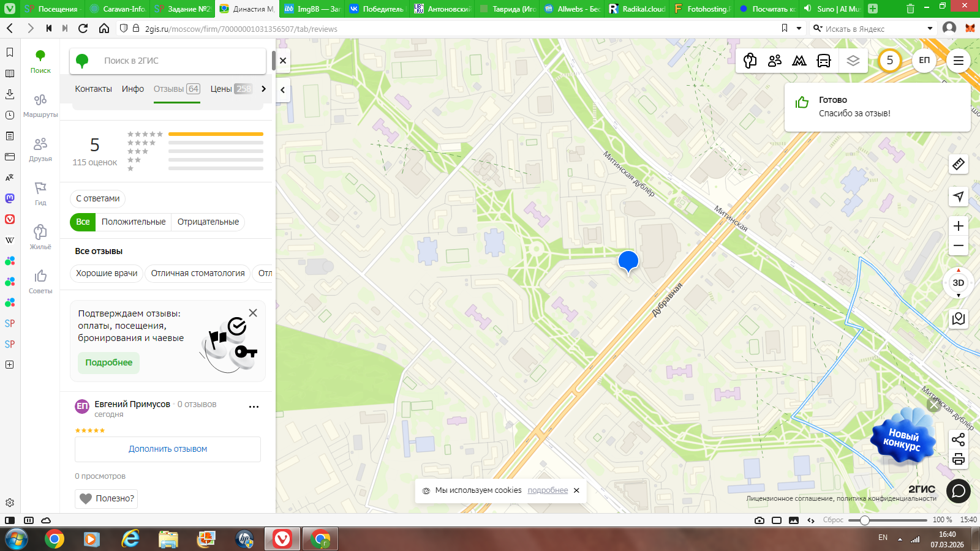
Task: Open public transport bus layer
Action: (x=824, y=61)
